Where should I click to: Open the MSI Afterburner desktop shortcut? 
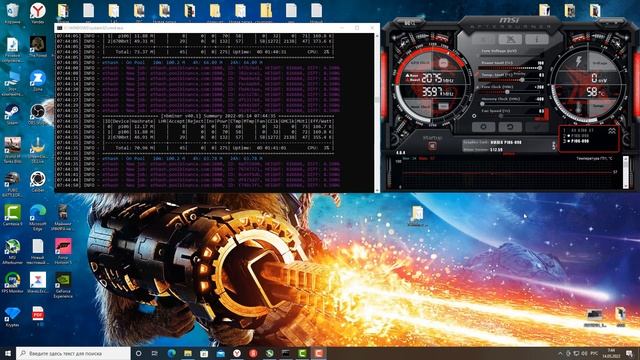(x=13, y=251)
